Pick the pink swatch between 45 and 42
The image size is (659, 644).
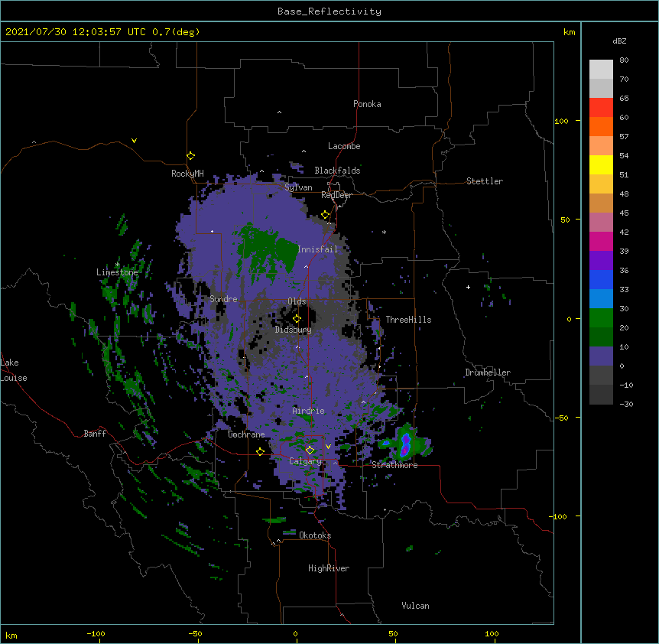[601, 223]
